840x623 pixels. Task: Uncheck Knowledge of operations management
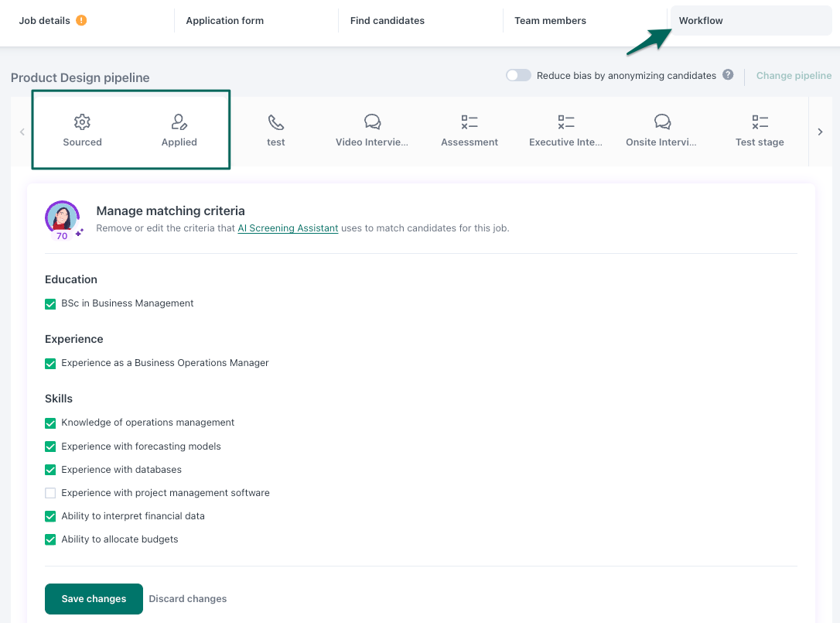tap(50, 423)
